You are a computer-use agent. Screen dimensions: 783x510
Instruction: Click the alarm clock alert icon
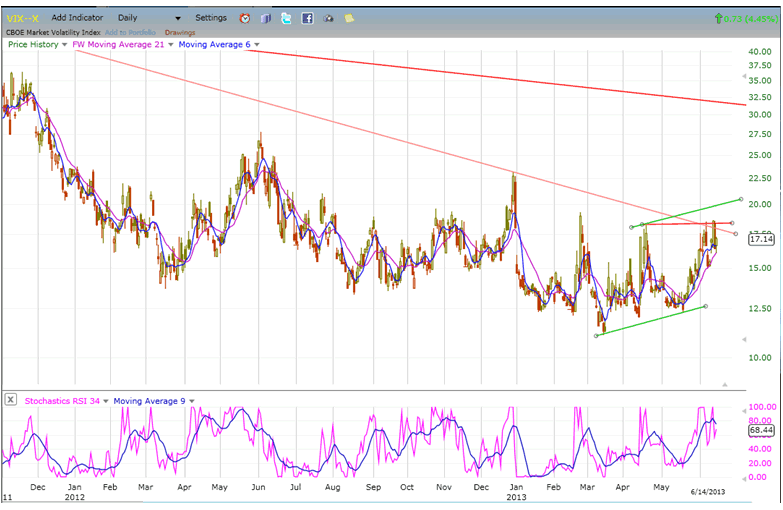pyautogui.click(x=245, y=18)
